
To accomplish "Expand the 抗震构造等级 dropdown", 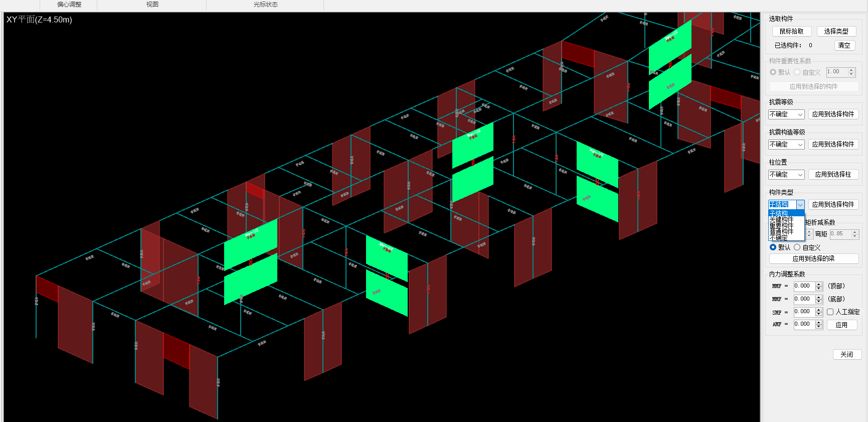I will coord(786,145).
